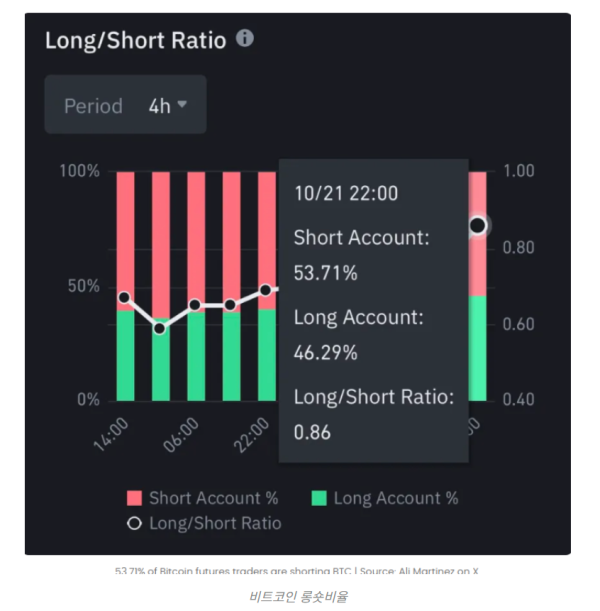Click the green Long Account legend swatch
This screenshot has height=611, width=600.
click(320, 497)
